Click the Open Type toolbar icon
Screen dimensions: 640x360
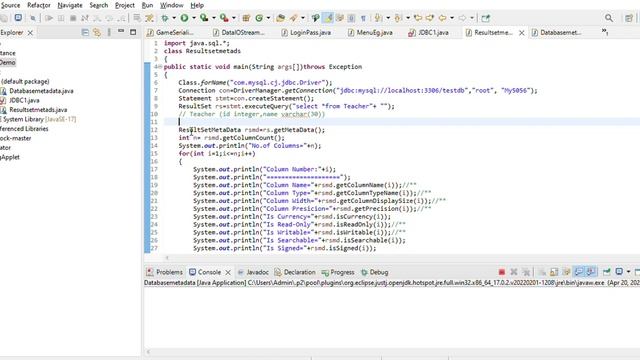click(280, 18)
